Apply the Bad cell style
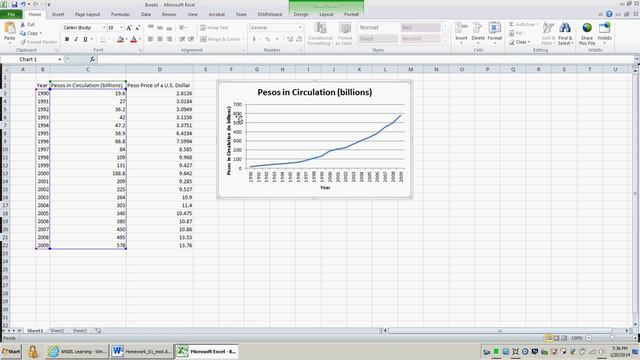Viewport: 640px width, 360px height. pyautogui.click(x=420, y=27)
